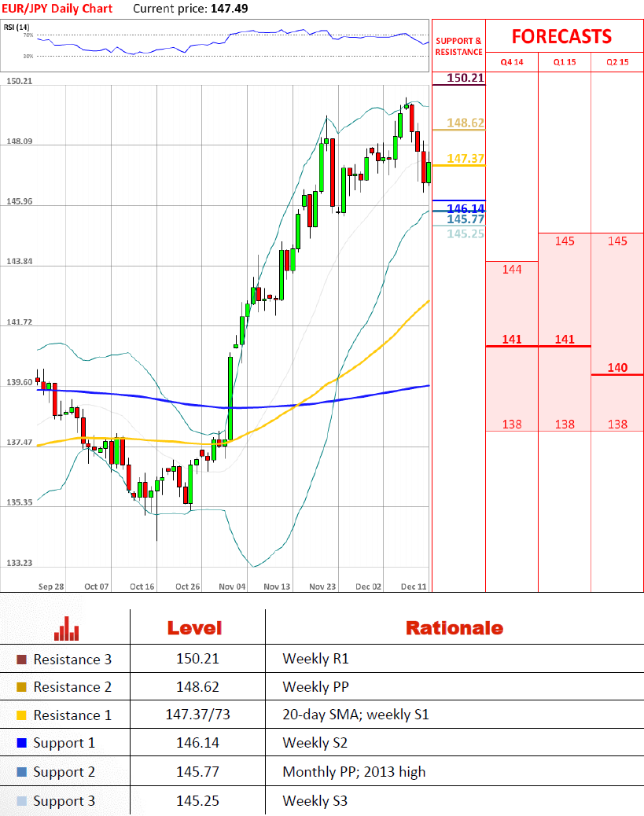
Task: Click the 143.84 price axis label
Action: [x=19, y=261]
